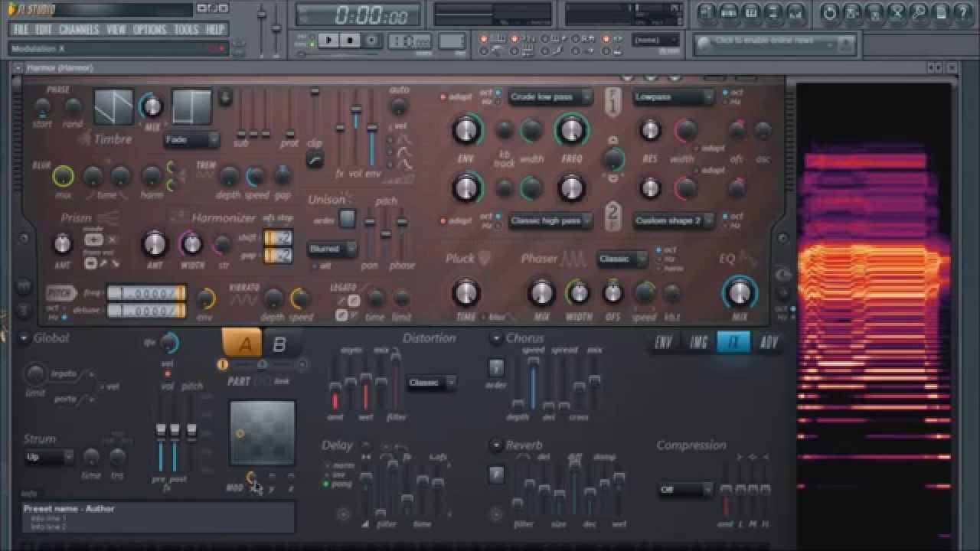Image resolution: width=980 pixels, height=551 pixels.
Task: Click the render export toolbar icon
Action: coord(873,11)
